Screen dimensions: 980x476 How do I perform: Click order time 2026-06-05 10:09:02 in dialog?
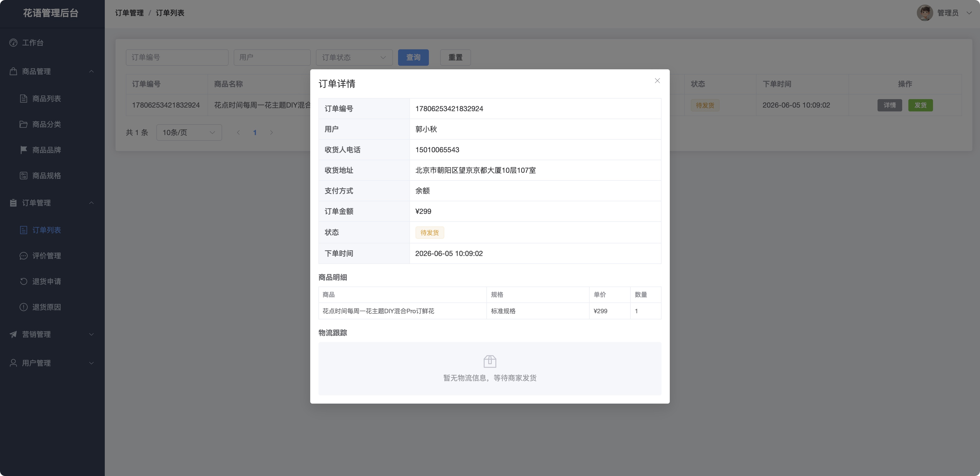coord(449,254)
